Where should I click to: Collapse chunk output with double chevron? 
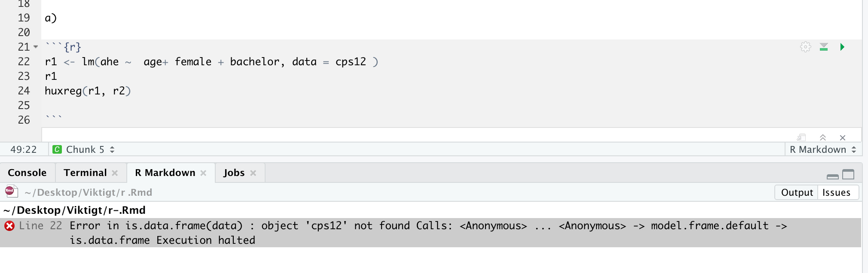(823, 137)
